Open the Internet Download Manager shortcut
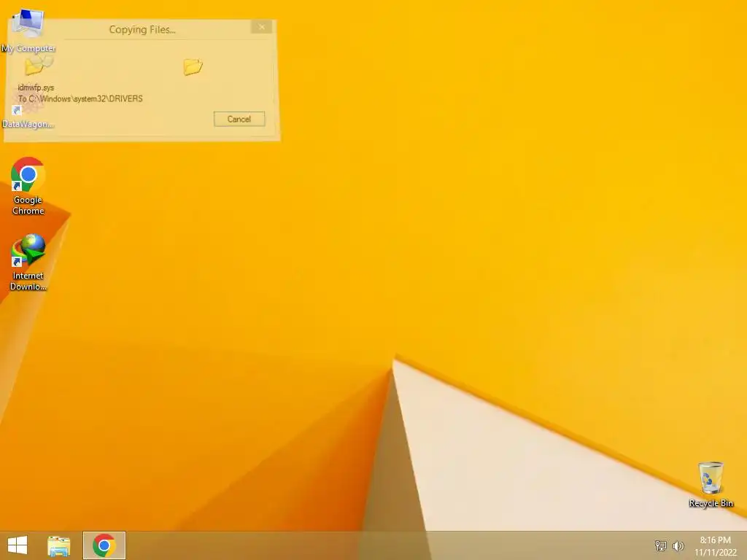 28,262
